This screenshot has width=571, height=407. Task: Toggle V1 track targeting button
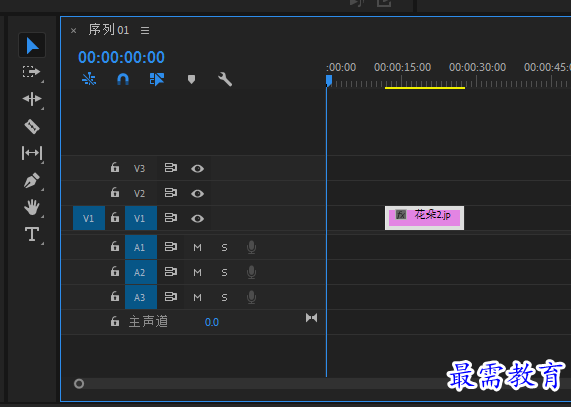pos(141,218)
